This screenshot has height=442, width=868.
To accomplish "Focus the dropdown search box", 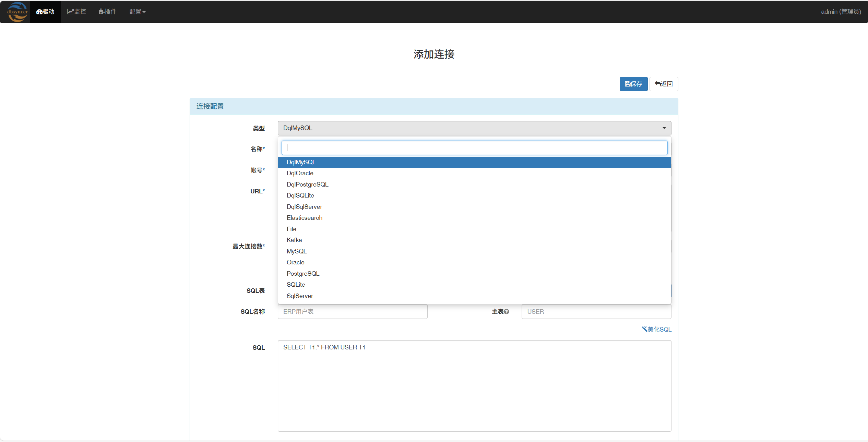I will click(x=474, y=148).
